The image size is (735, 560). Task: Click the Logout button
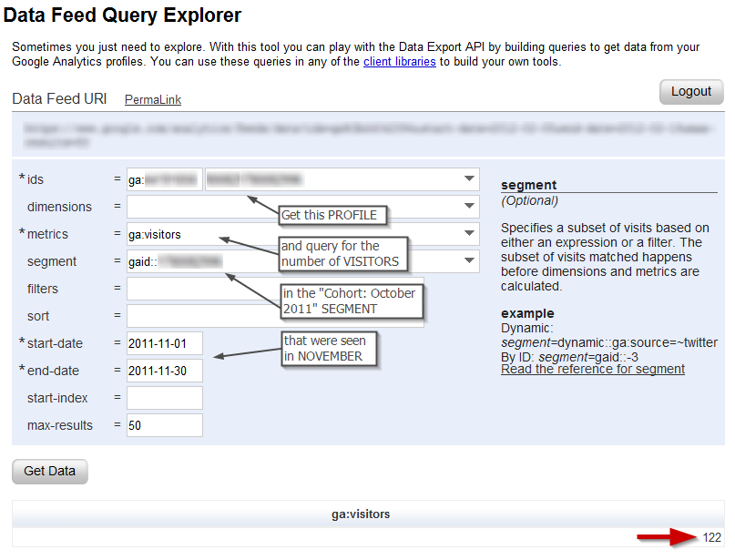coord(690,91)
